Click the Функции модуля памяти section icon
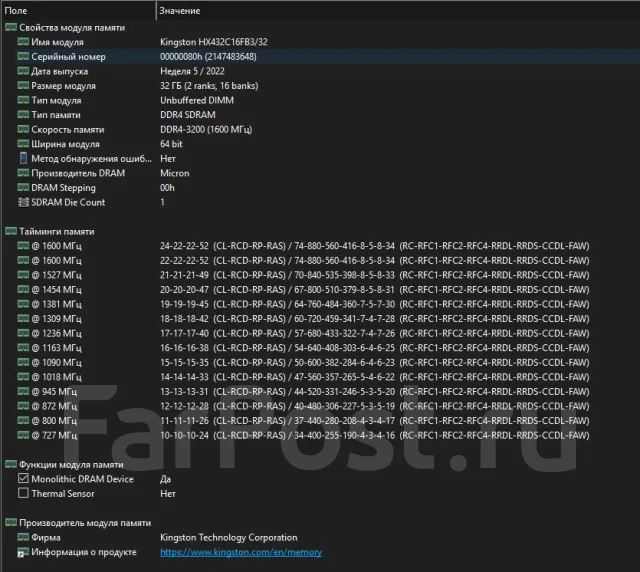The width and height of the screenshot is (640, 572). click(11, 464)
